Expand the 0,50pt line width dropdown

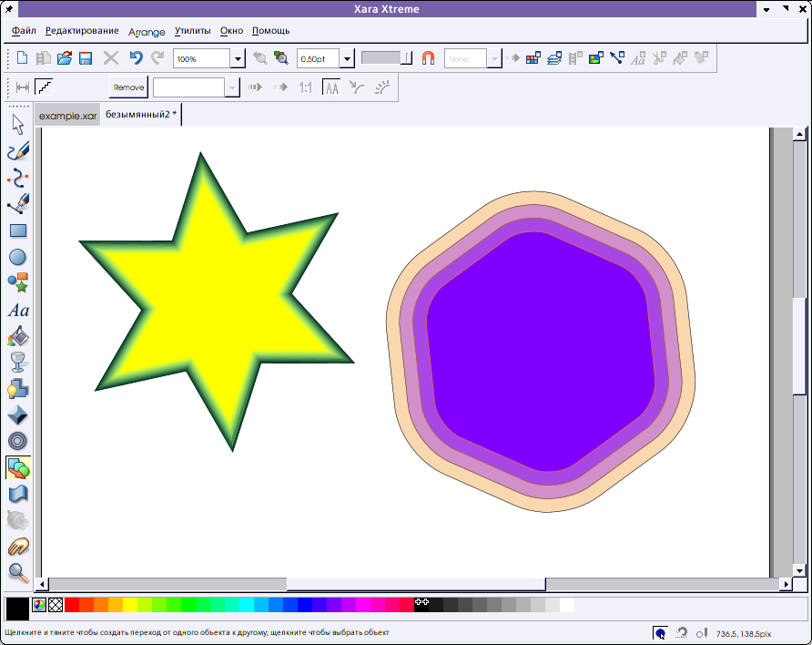point(347,58)
